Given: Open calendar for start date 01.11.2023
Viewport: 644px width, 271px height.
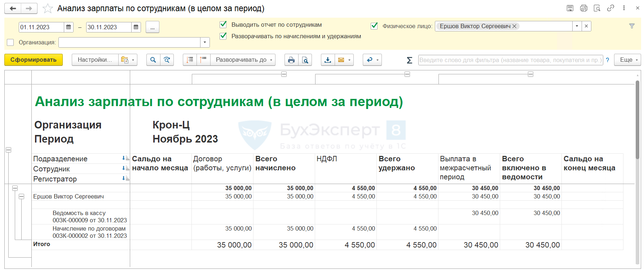Looking at the screenshot, I should click(69, 27).
